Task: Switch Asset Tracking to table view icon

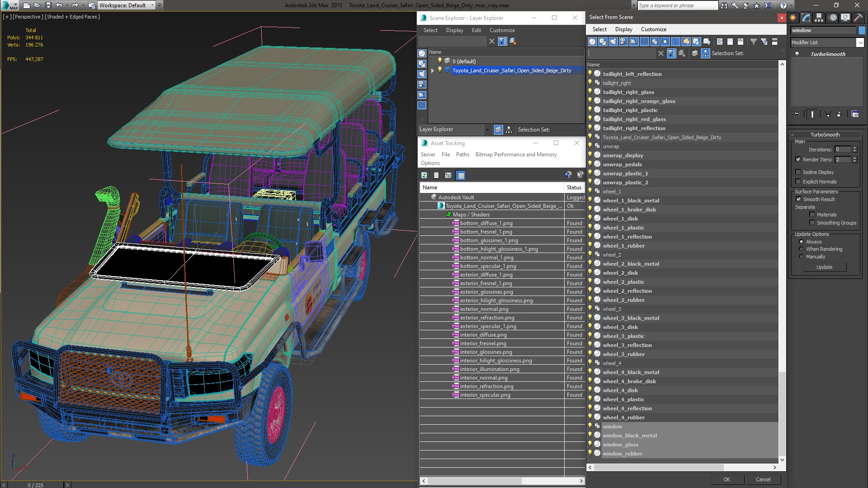Action: [461, 175]
